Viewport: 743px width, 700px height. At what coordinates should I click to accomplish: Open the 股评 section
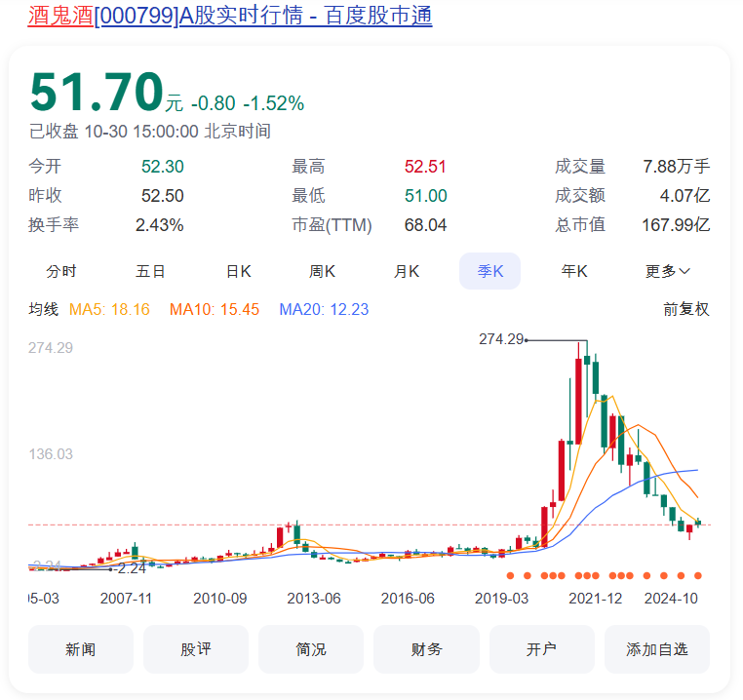(x=196, y=648)
